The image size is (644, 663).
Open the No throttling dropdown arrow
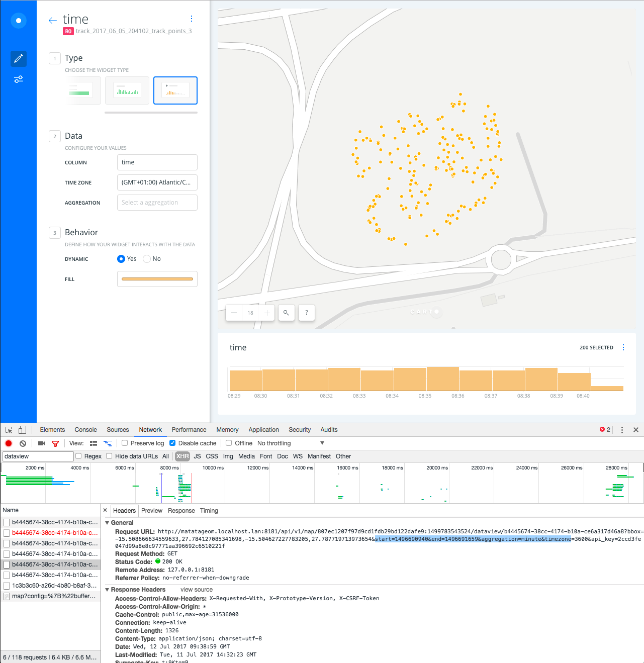coord(322,443)
